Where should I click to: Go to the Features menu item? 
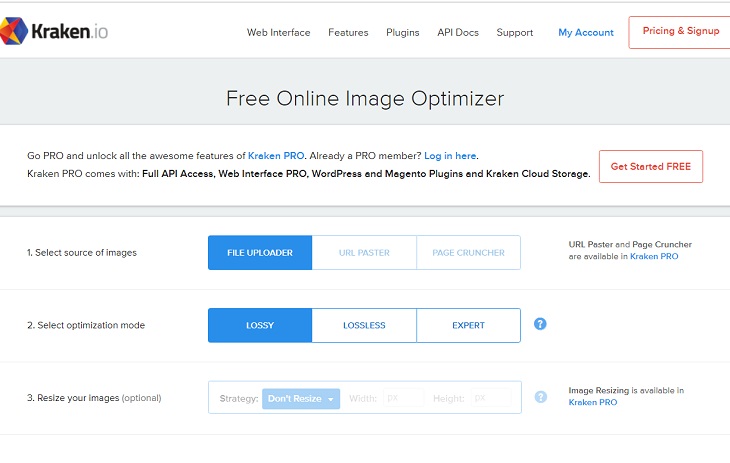click(348, 32)
